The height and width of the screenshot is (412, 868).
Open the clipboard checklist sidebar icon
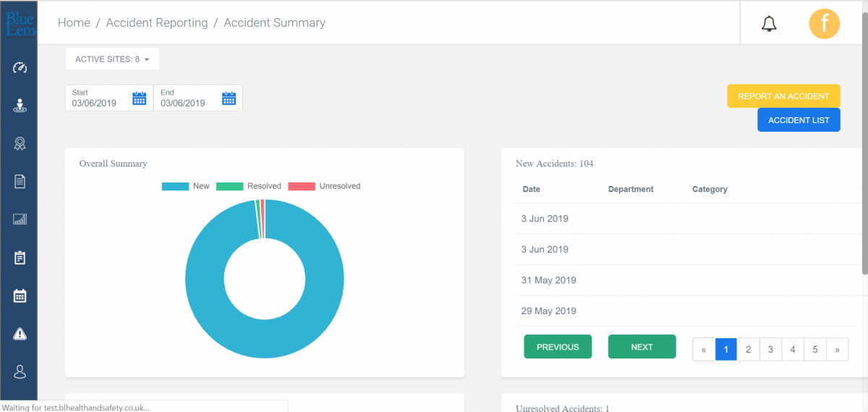[20, 258]
